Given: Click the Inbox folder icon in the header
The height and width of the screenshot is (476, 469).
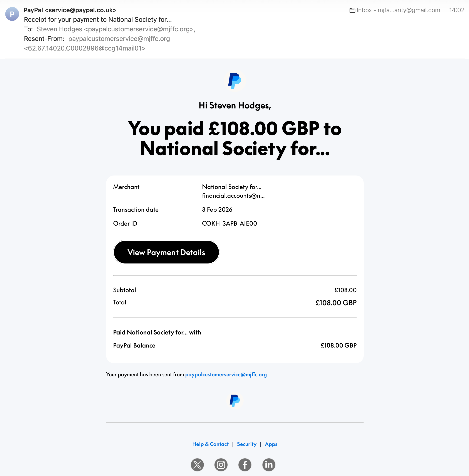Looking at the screenshot, I should click(x=352, y=10).
